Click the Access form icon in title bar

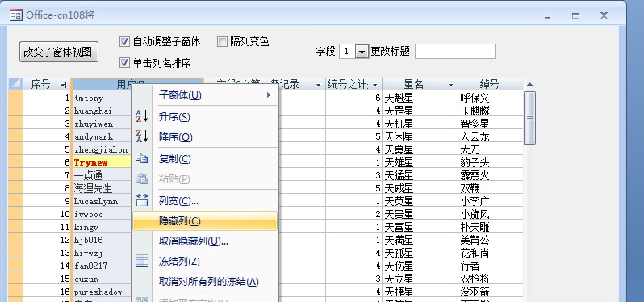(15, 15)
